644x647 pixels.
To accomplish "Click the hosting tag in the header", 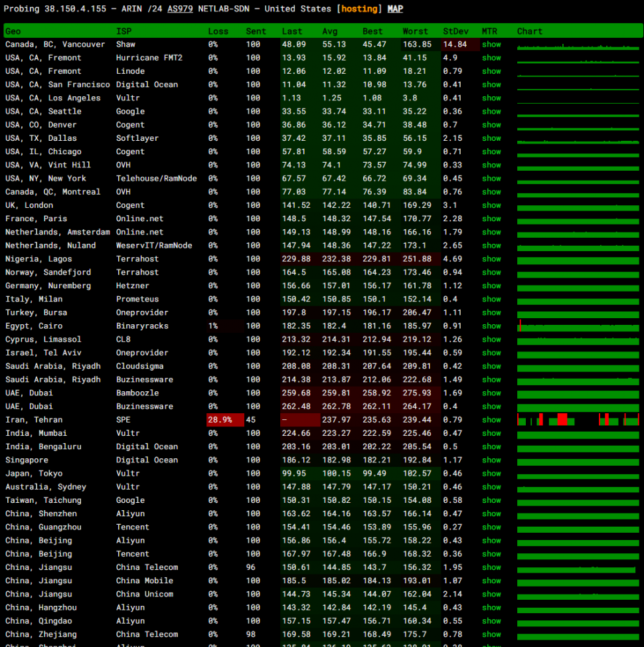I will point(359,9).
